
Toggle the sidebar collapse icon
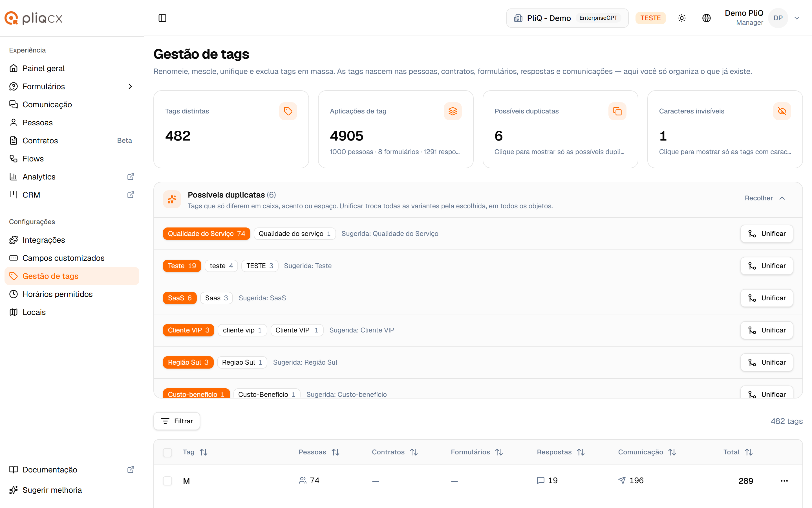click(162, 18)
